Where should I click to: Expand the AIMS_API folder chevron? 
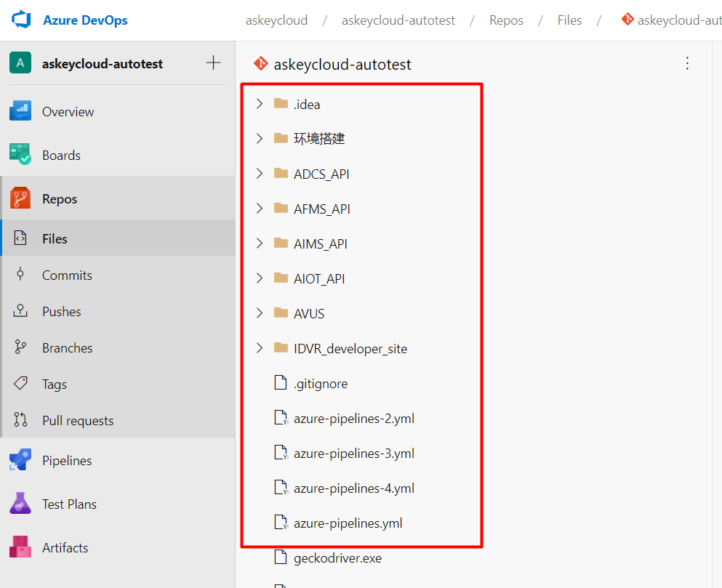click(x=260, y=243)
